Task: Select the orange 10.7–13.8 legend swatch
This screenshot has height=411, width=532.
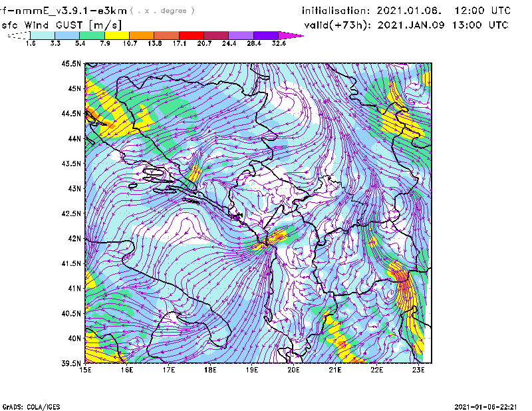Action: point(142,35)
